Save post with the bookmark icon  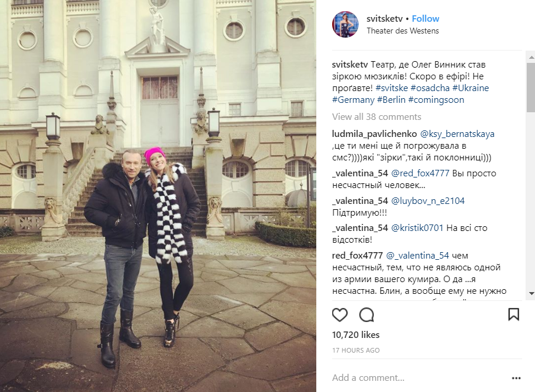(513, 314)
